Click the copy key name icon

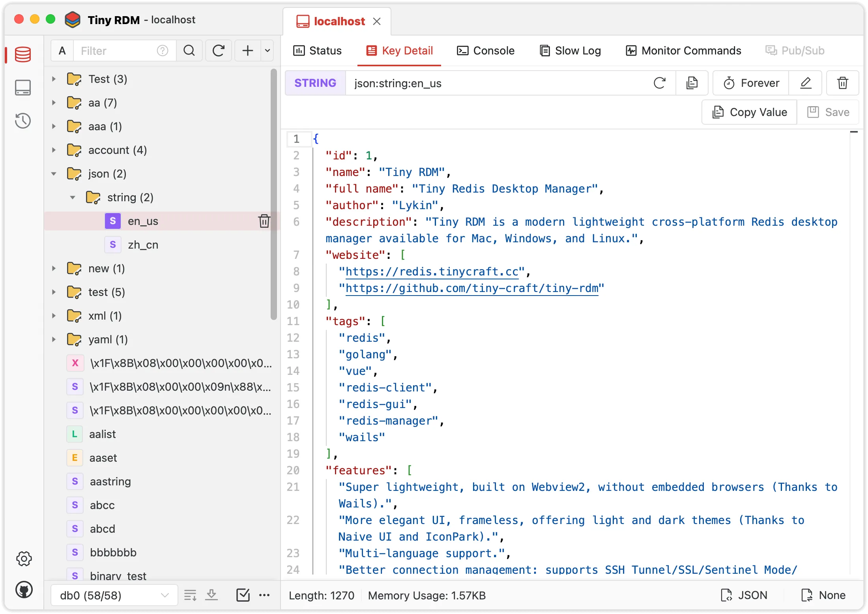pyautogui.click(x=692, y=83)
